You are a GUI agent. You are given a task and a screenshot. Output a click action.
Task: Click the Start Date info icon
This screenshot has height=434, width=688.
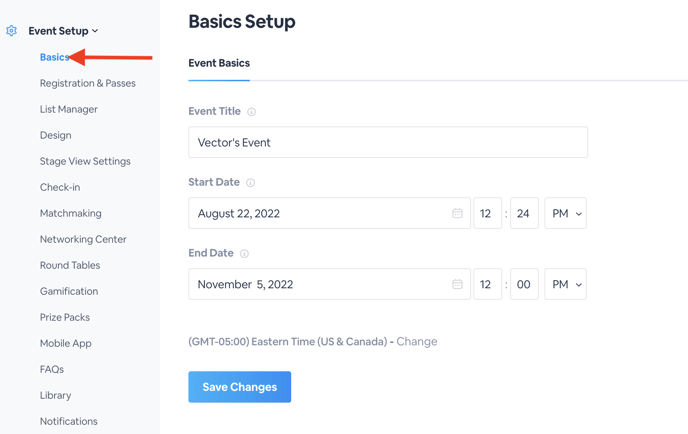250,183
